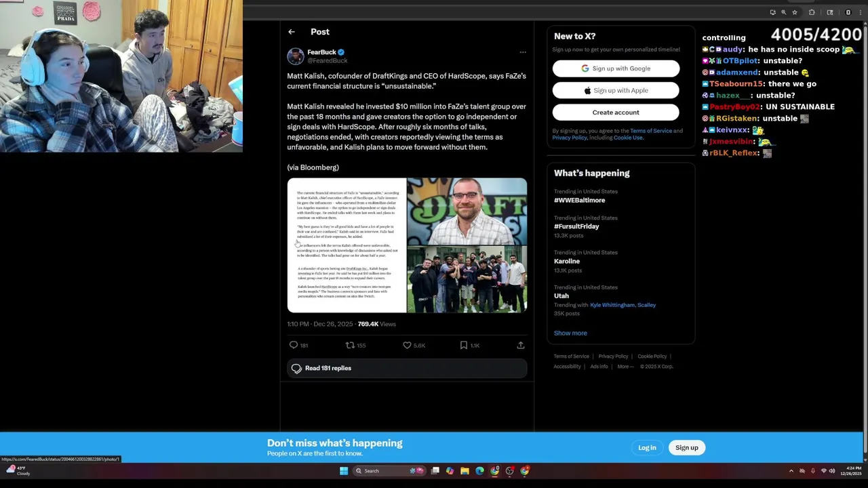Open footer Terms of Service link

pos(571,357)
